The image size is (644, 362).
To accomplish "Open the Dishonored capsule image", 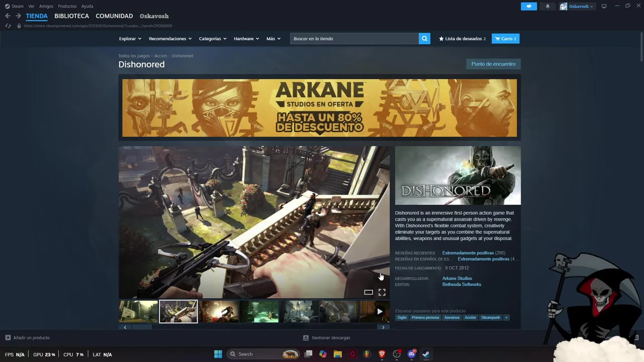I will click(458, 175).
